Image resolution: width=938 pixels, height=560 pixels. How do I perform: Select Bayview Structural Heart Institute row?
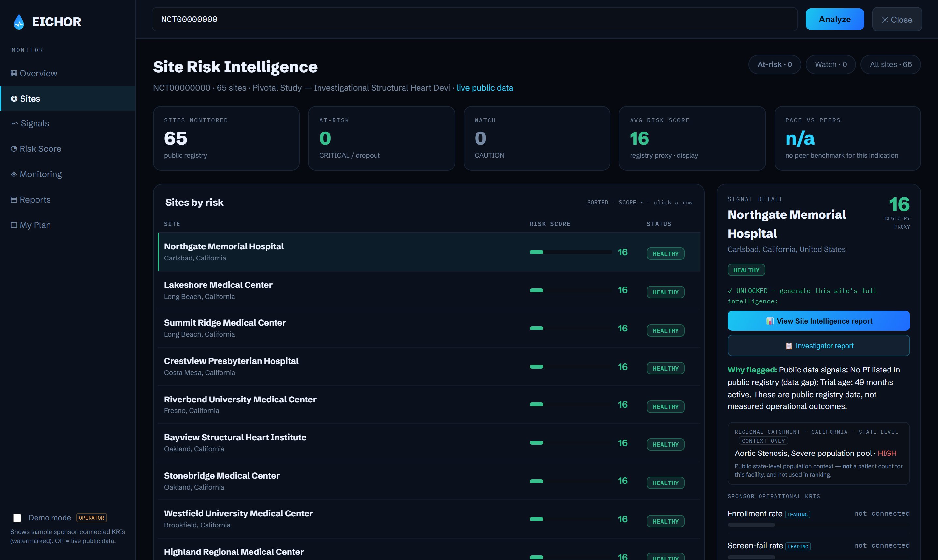(x=429, y=443)
